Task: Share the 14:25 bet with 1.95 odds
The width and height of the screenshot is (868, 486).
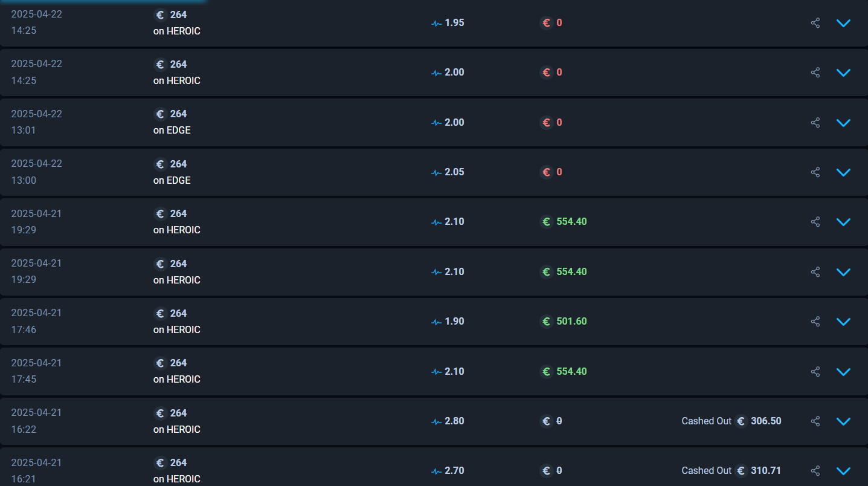Action: pyautogui.click(x=815, y=23)
